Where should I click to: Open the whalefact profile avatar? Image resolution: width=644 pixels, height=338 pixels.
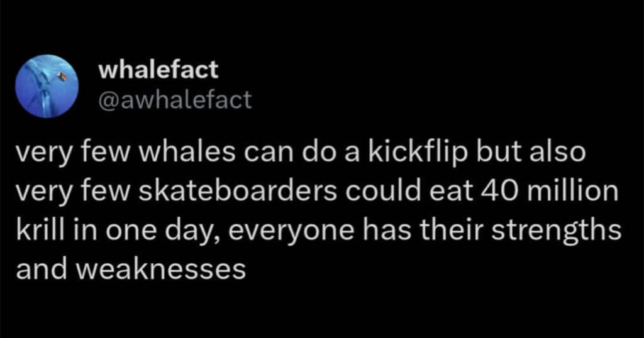[x=47, y=86]
